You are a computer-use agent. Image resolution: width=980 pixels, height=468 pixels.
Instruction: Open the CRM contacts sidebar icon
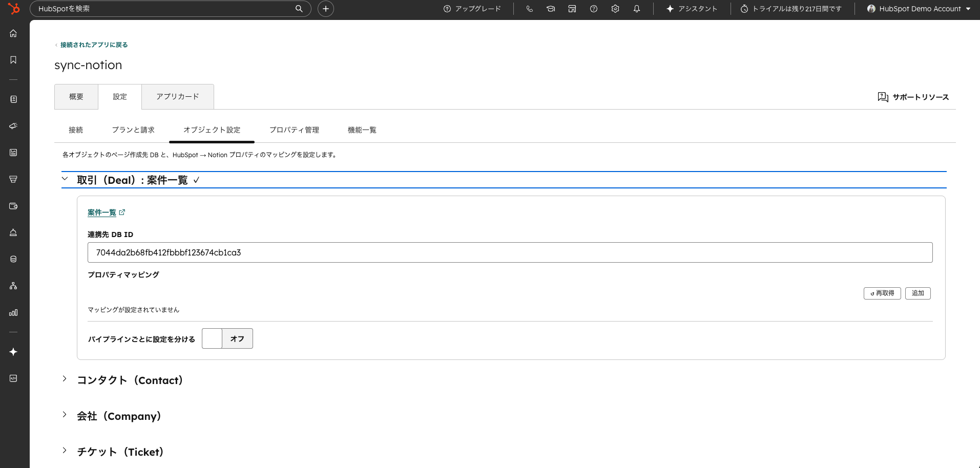[x=13, y=99]
